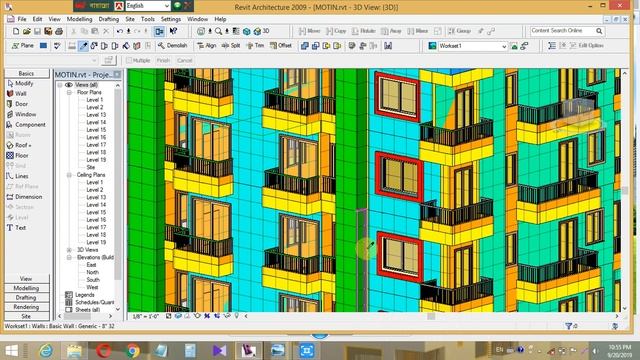
Task: Select the Floor tool in Basics
Action: coord(17,156)
